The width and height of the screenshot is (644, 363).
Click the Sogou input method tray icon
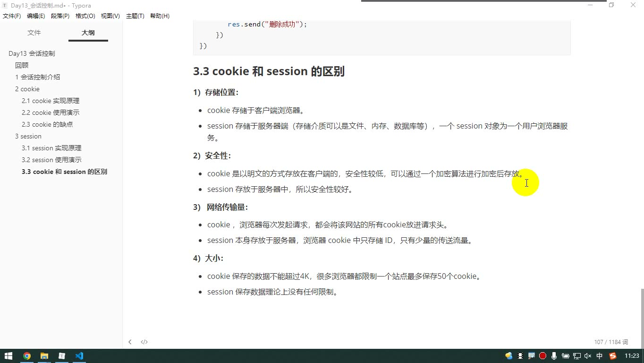coord(613,356)
